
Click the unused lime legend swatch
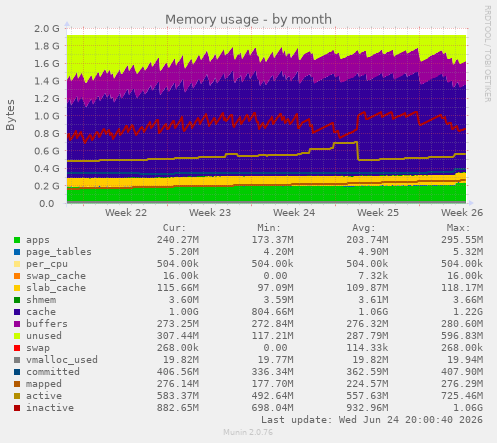(17, 336)
